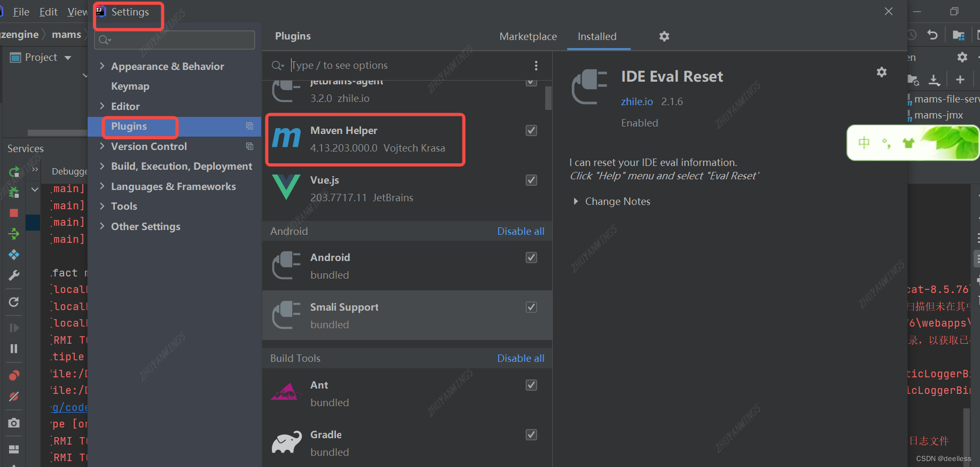Open the wrench settings icon in Services
980x467 pixels.
(x=14, y=275)
